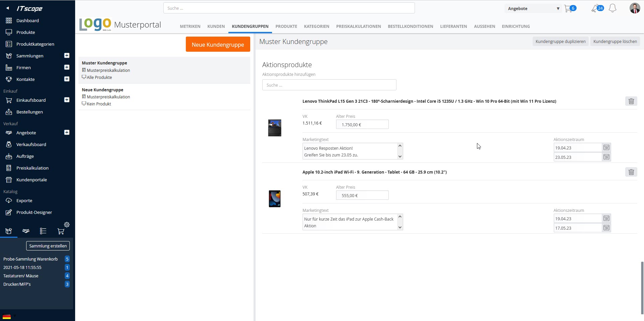Open Produktkategorien in the sidebar
This screenshot has width=644, height=321.
(x=35, y=44)
